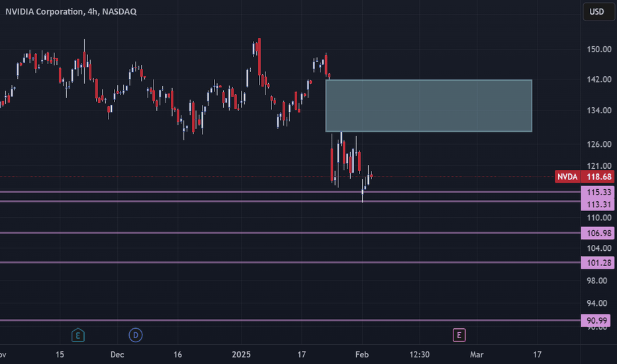Screen dimensions: 617x364
Task: Click the 15 date axis label
Action: tap(60, 355)
